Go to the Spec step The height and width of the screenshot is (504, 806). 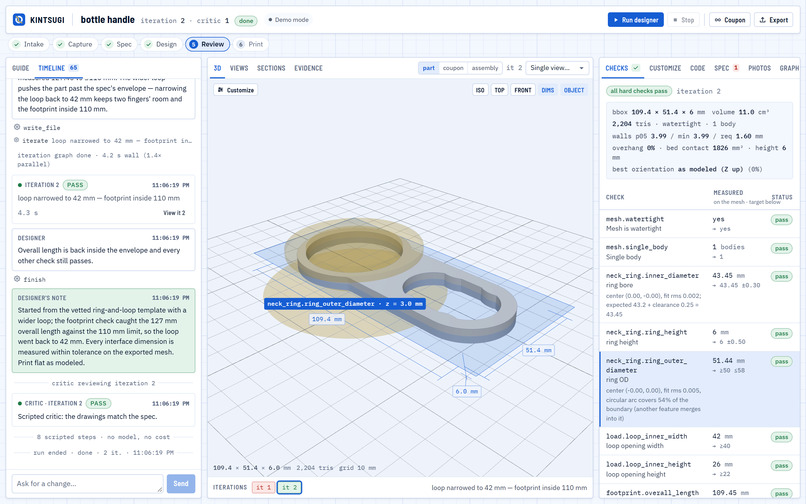pyautogui.click(x=119, y=44)
